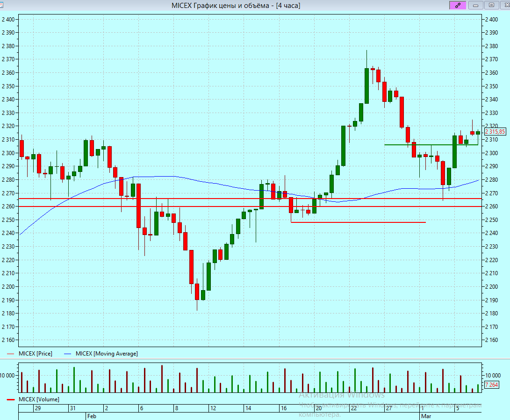Select the green horizontal level line near 2 306

click(431, 145)
